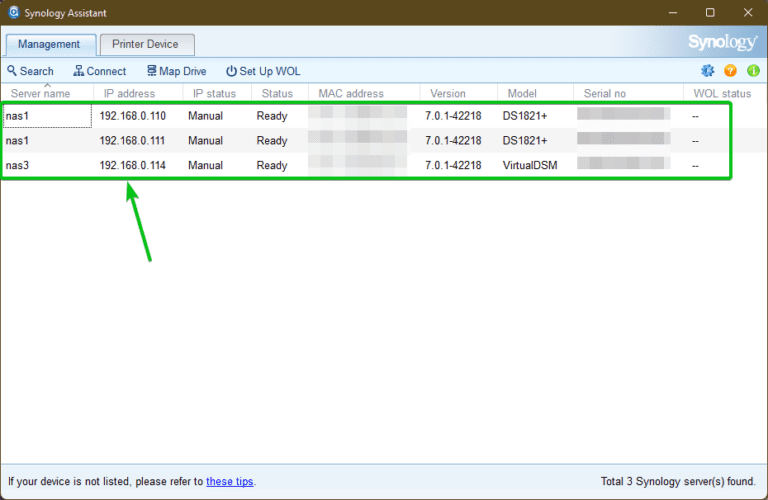Sort by IP status column header
This screenshot has height=500, width=768.
pyautogui.click(x=217, y=94)
